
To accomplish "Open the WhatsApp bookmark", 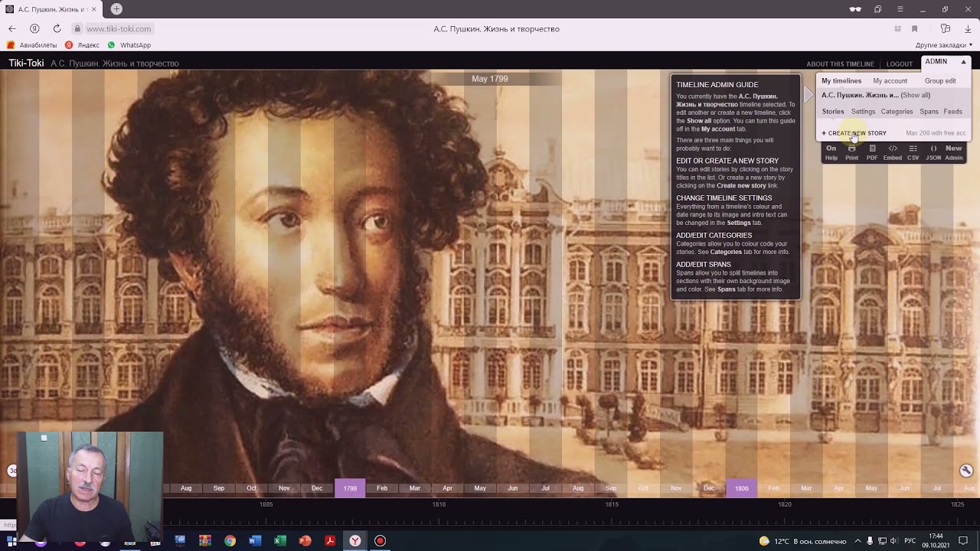I will (129, 45).
